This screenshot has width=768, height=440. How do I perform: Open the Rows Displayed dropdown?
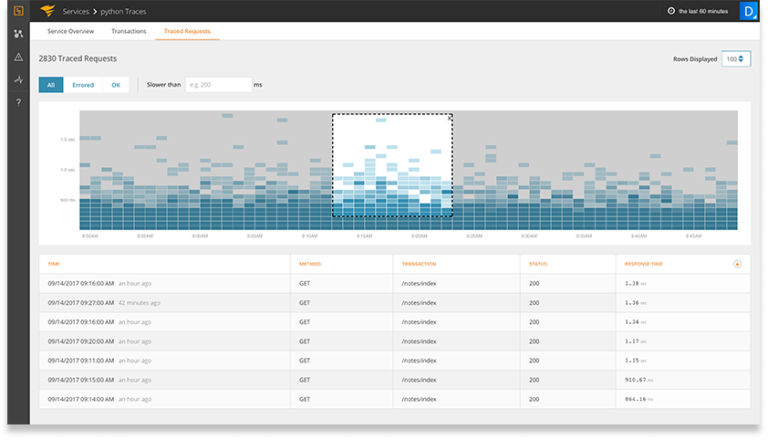(x=736, y=59)
